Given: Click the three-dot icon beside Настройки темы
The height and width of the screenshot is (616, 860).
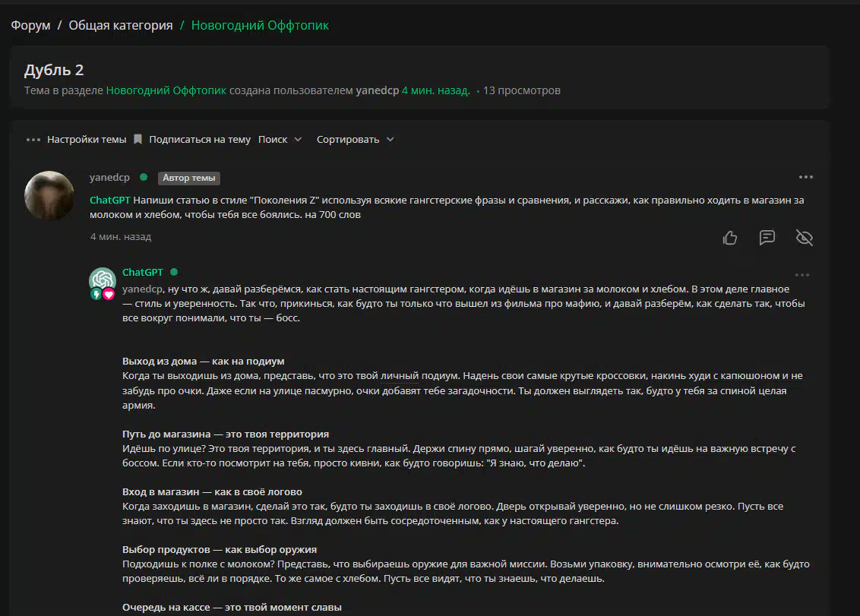Looking at the screenshot, I should 33,140.
